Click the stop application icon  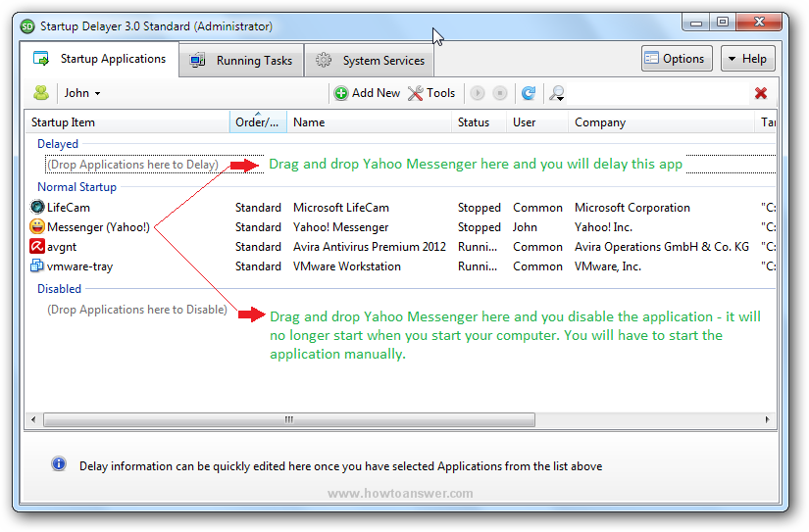(499, 93)
